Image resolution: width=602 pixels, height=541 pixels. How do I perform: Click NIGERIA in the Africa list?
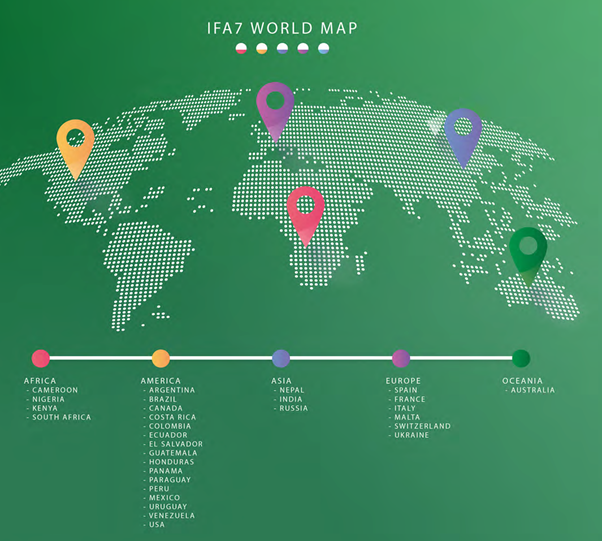(x=48, y=399)
